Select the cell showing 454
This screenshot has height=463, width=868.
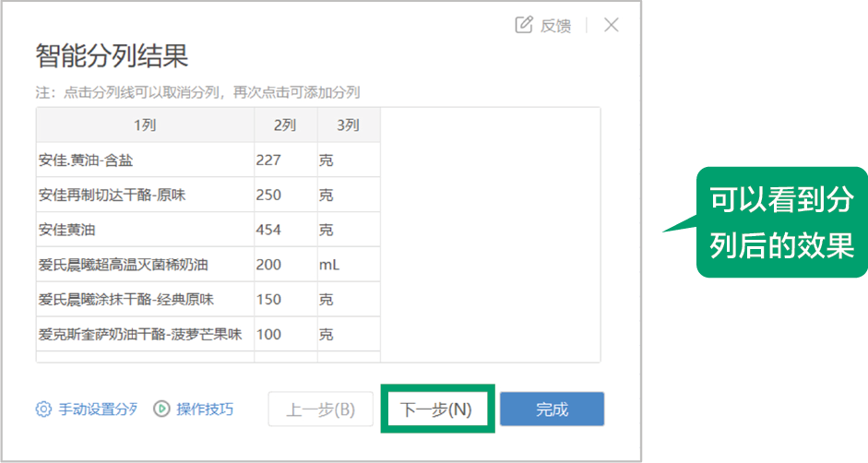pyautogui.click(x=268, y=230)
